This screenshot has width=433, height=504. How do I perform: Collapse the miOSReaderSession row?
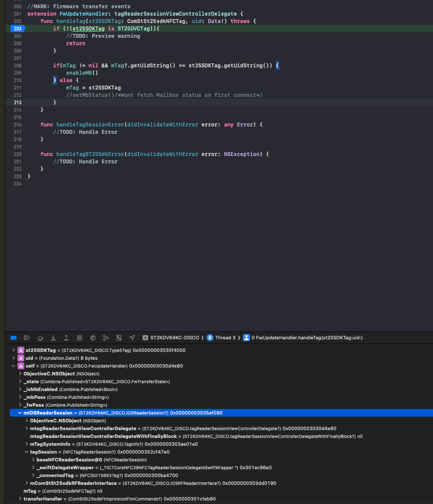click(20, 413)
